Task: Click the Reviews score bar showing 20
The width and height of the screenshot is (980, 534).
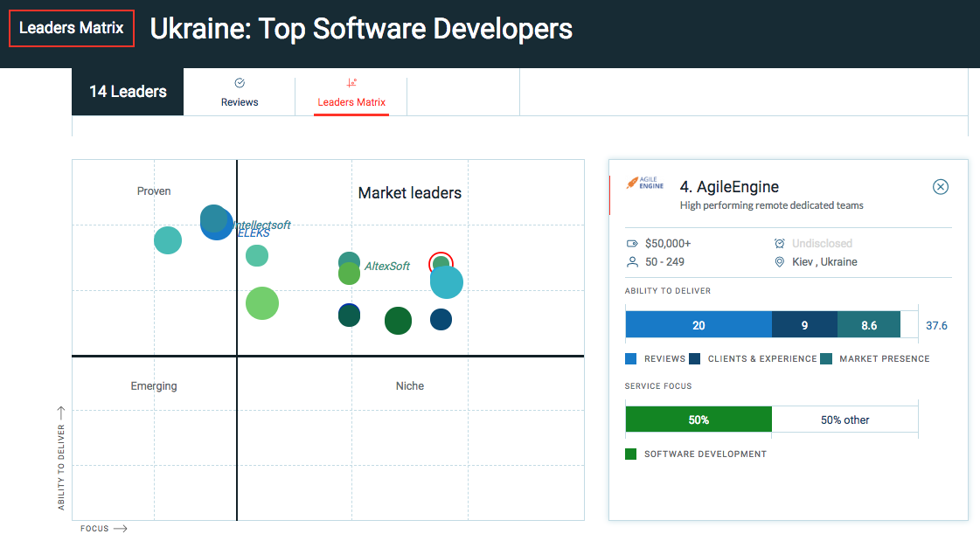Action: 699,325
